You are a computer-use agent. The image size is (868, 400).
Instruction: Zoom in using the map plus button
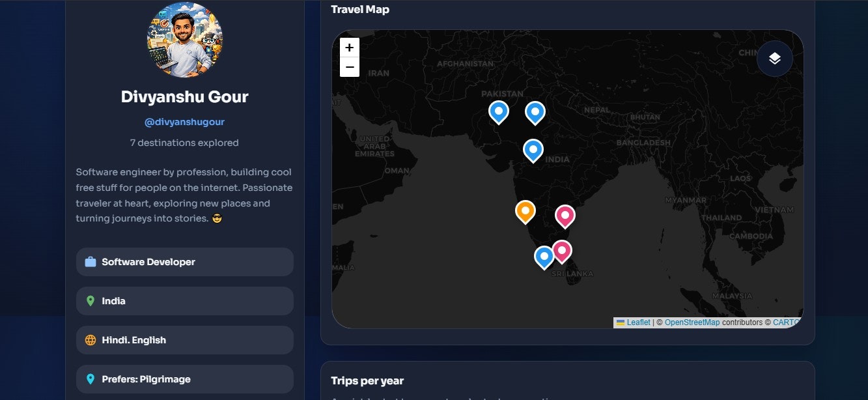tap(350, 47)
